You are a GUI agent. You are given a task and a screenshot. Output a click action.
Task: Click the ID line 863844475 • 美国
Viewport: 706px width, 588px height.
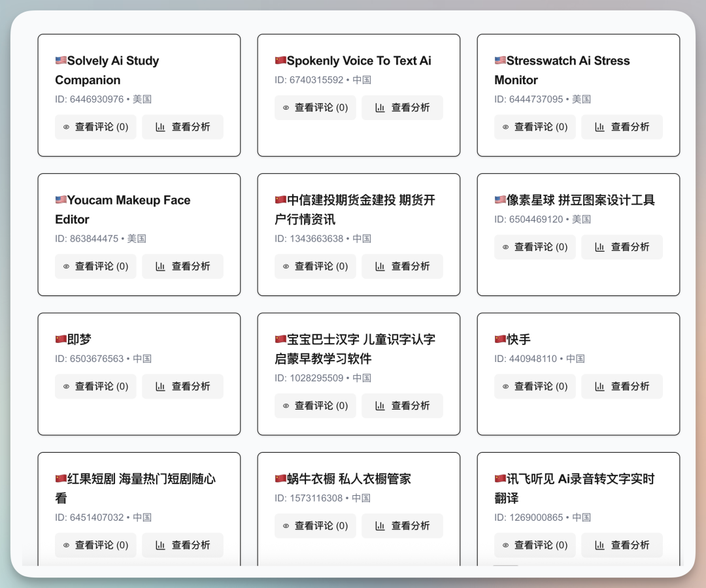click(x=101, y=238)
